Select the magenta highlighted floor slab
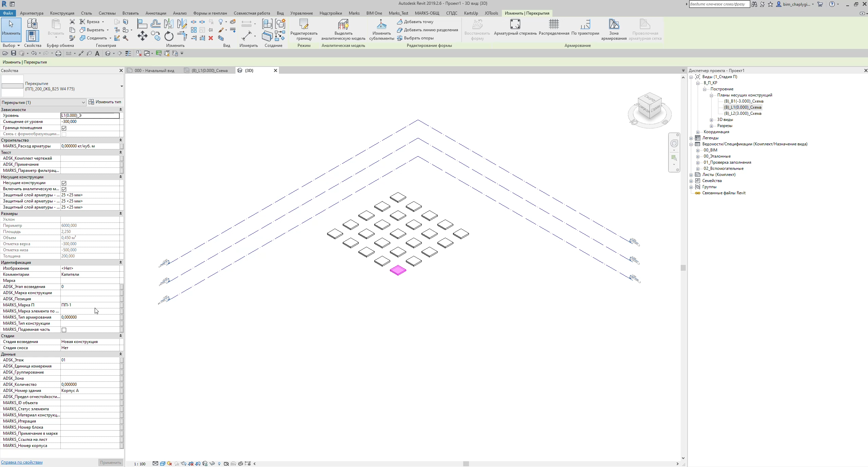Image resolution: width=868 pixels, height=467 pixels. [x=398, y=270]
